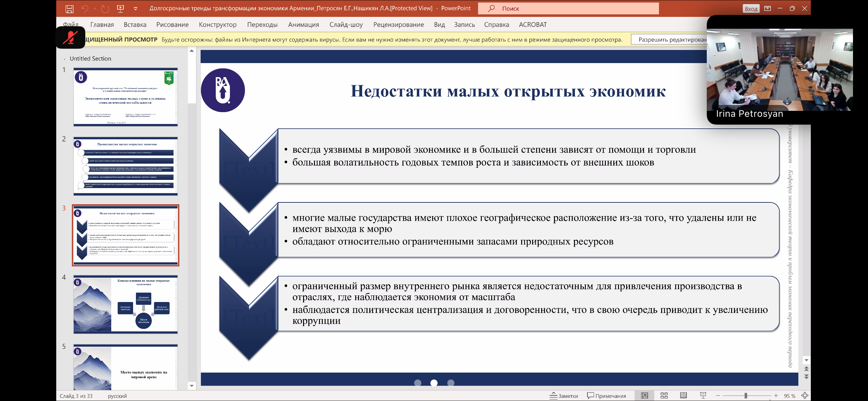Screen dimensions: 868x401
Task: Toggle the Примечания comments pane
Action: pyautogui.click(x=606, y=396)
